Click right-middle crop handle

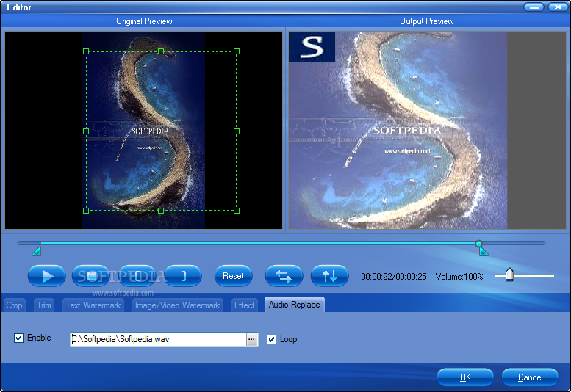coord(237,131)
